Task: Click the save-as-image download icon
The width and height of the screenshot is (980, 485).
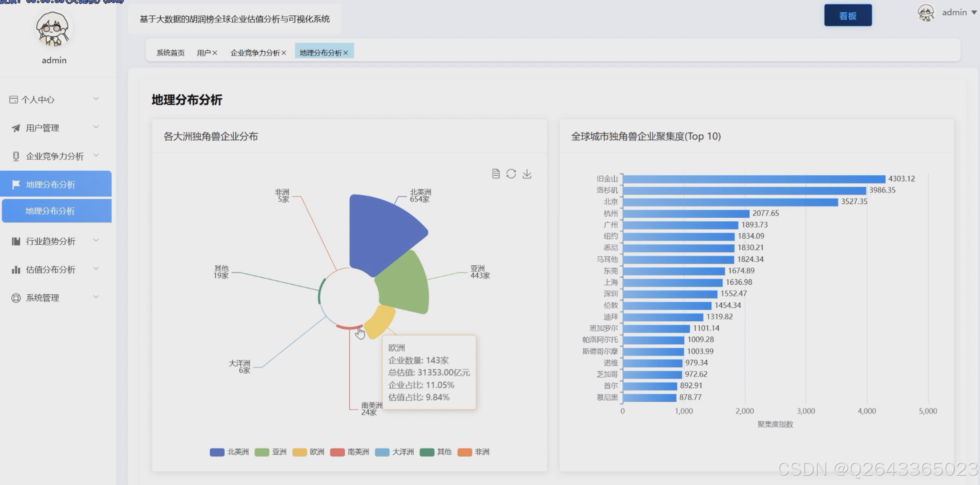Action: [x=527, y=174]
